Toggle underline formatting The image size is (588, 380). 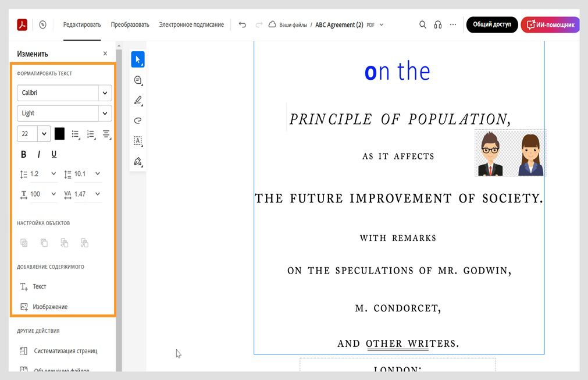[x=54, y=154]
